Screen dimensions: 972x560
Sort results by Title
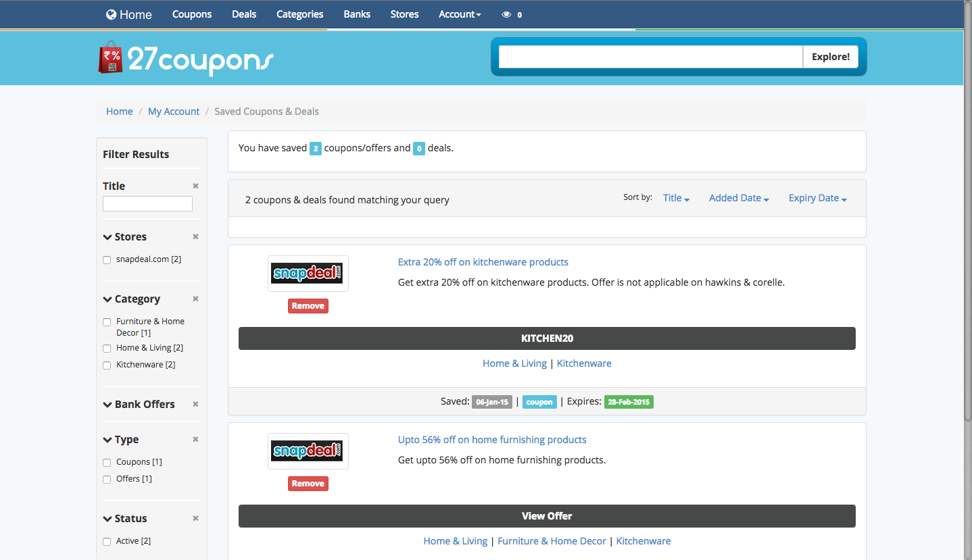coord(676,198)
